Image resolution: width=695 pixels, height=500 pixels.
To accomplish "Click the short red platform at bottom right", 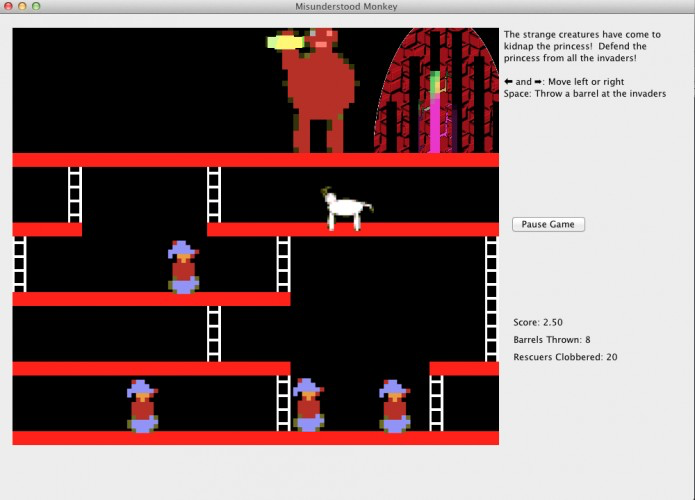I will [x=464, y=369].
